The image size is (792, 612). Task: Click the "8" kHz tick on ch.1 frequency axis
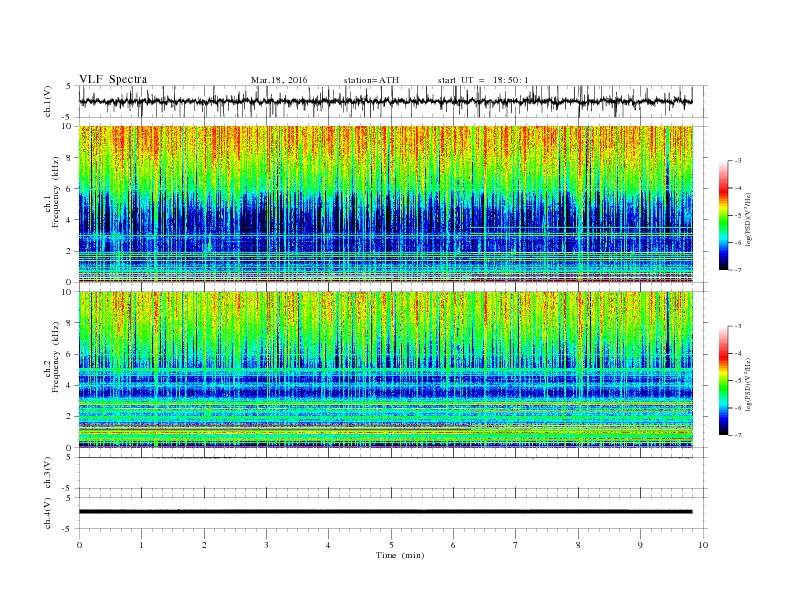(x=69, y=158)
